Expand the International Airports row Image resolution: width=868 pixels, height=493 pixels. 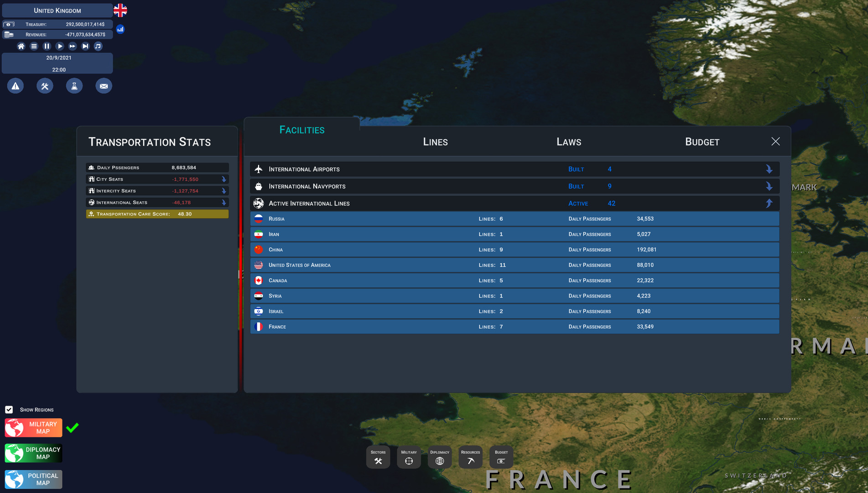point(769,169)
